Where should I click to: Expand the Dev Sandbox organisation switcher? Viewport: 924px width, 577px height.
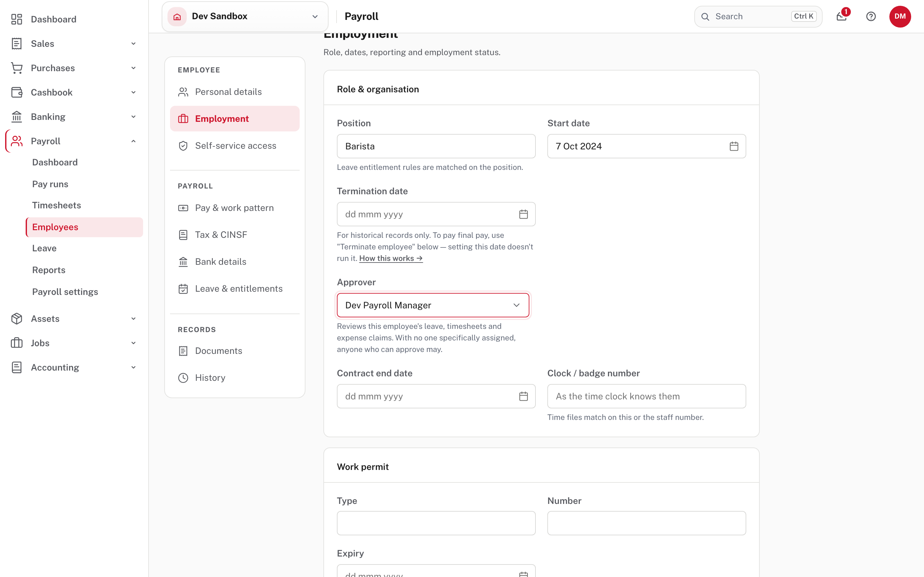click(x=245, y=16)
